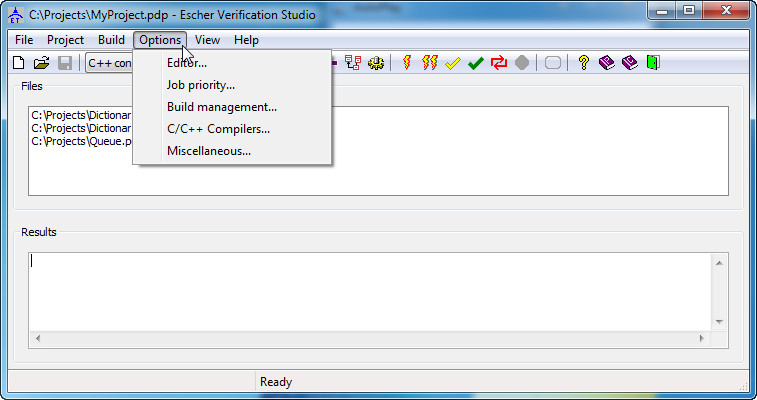Click the yellow question mark help icon
Viewport: 757px width, 400px height.
[x=584, y=63]
